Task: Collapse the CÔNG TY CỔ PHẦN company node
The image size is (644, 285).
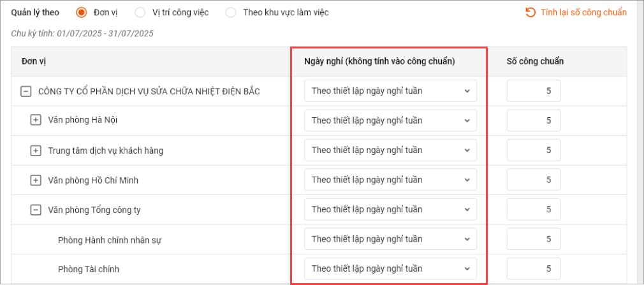Action: (x=26, y=91)
